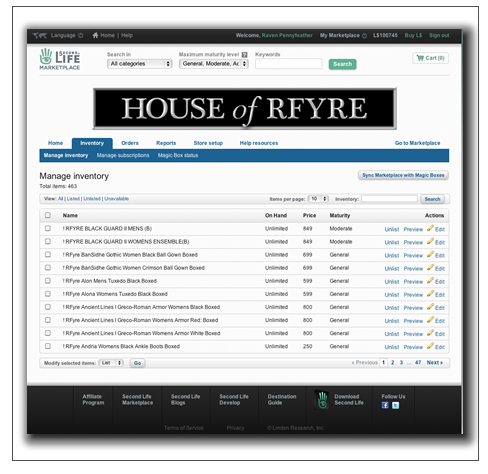Go to Next page of inventory
This screenshot has width=488, height=474.
(x=435, y=362)
